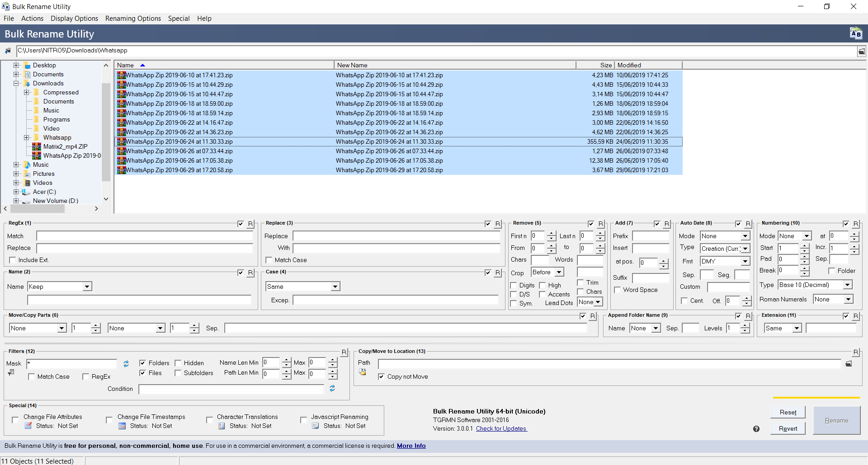The image size is (868, 465).
Task: Click the folder tree horizontal scrollbar
Action: 38,209
